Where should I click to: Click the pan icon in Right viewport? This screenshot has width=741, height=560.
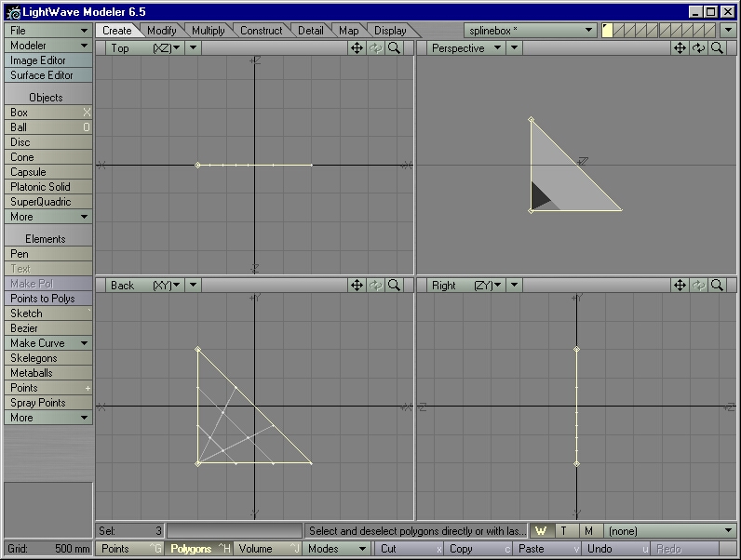tap(680, 286)
